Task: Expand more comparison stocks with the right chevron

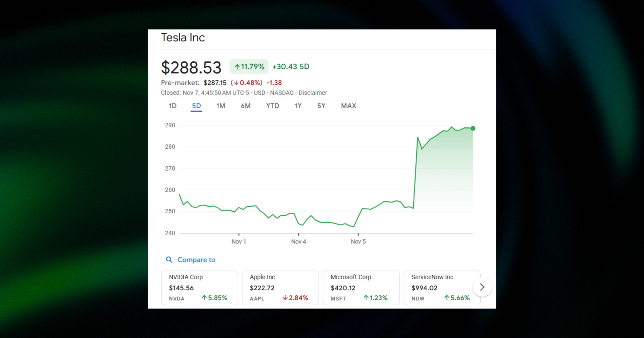Action: 482,287
